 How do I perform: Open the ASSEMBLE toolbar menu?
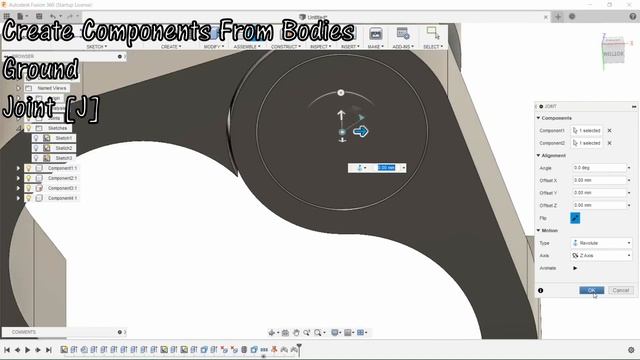point(247,47)
